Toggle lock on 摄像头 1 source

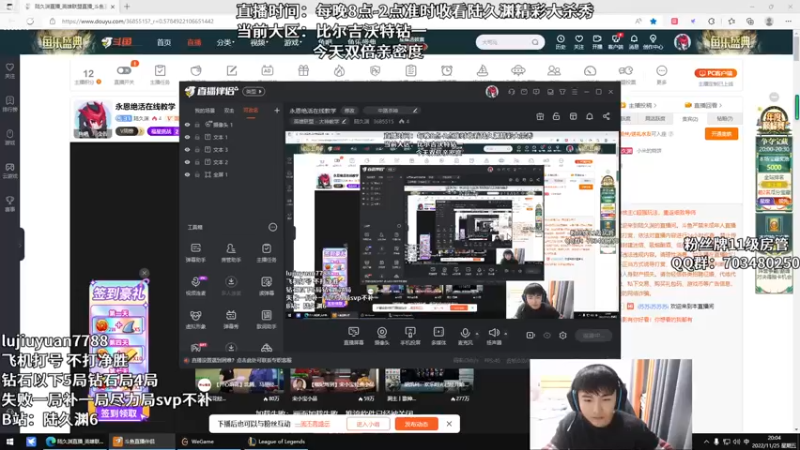coord(197,124)
